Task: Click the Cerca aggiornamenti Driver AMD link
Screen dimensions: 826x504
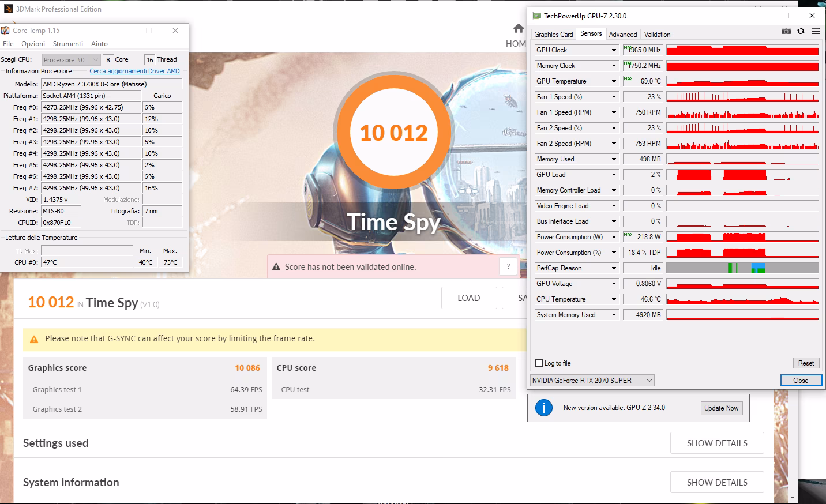Action: point(134,72)
